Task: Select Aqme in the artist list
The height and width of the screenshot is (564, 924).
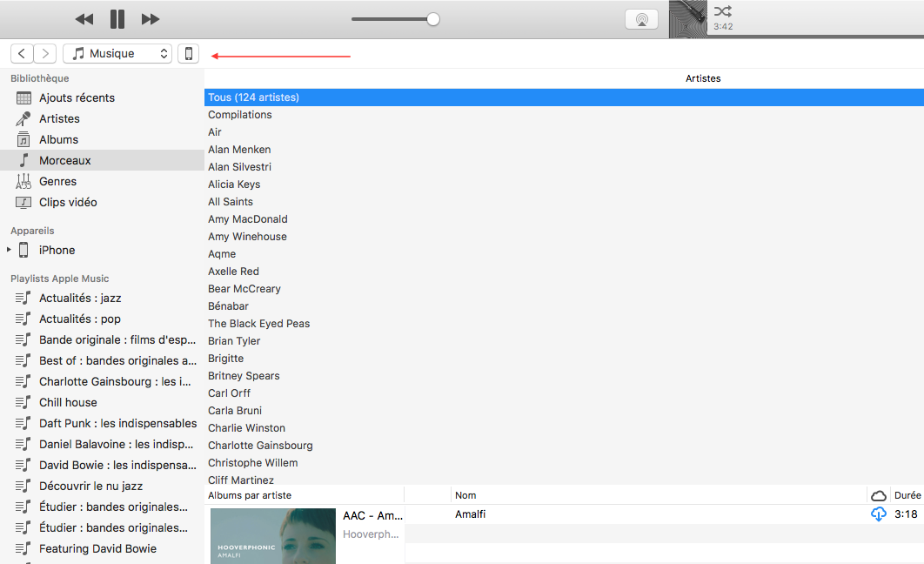Action: [564, 254]
